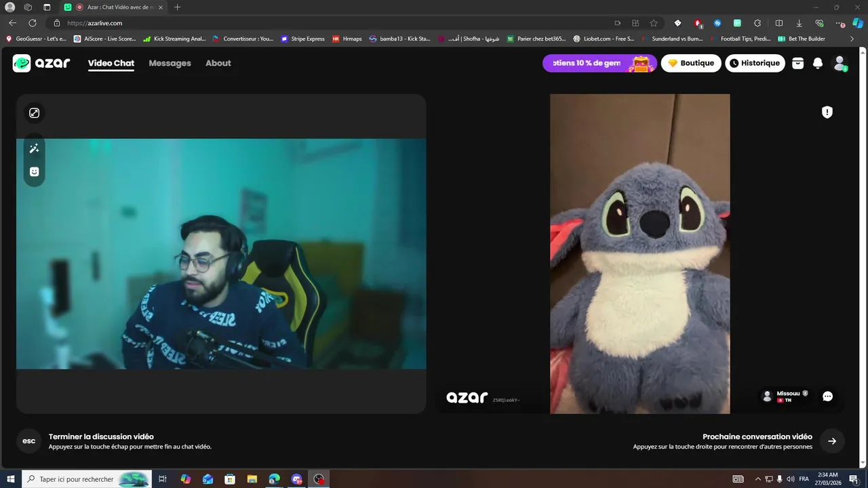Open the Windows notification center
The image size is (868, 488).
click(854, 479)
